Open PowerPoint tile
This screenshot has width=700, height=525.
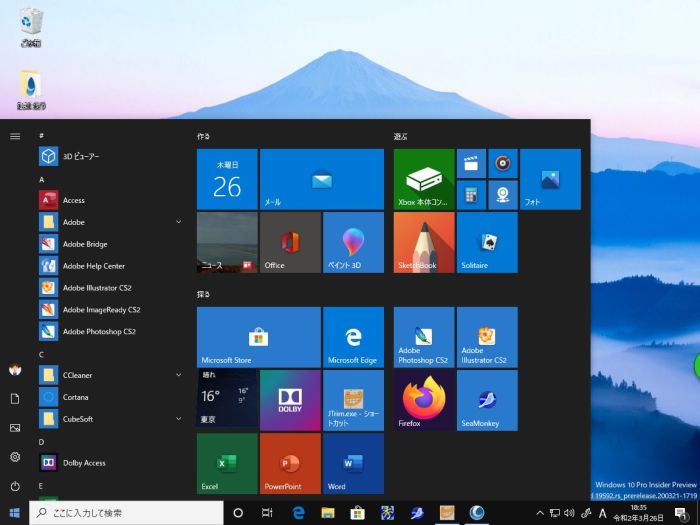point(290,463)
